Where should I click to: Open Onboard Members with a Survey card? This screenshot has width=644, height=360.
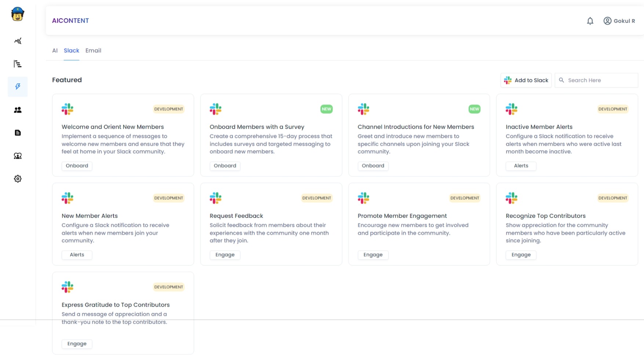(x=257, y=127)
